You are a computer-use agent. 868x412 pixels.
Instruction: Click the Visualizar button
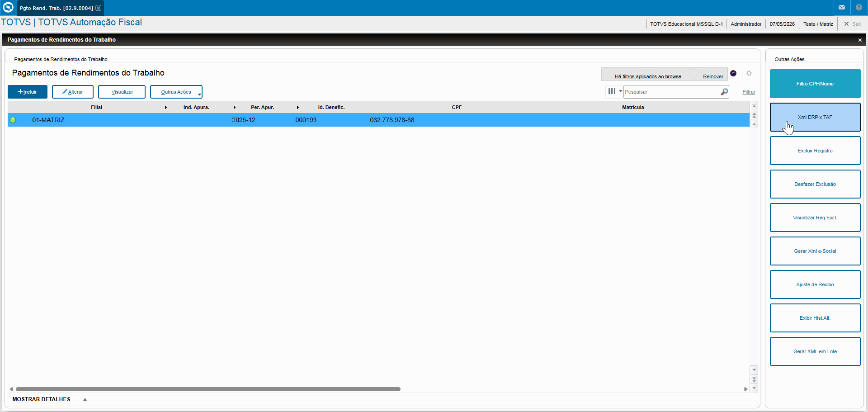coord(122,92)
